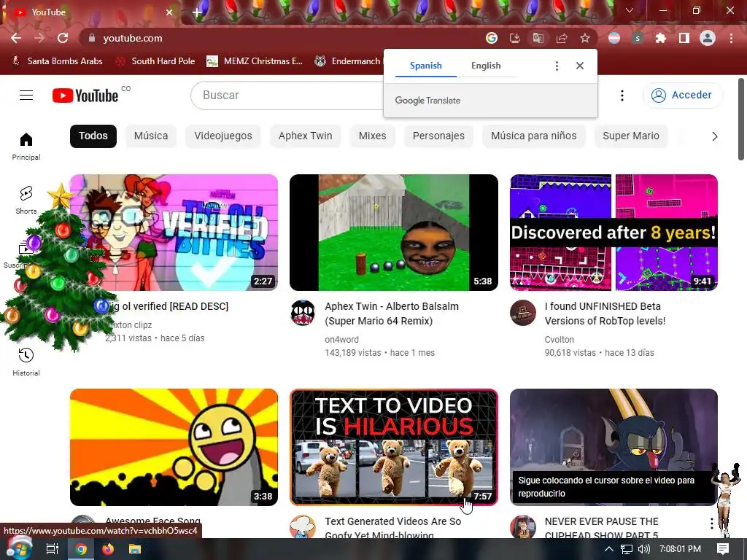Open Endermanch bookmark

click(348, 61)
